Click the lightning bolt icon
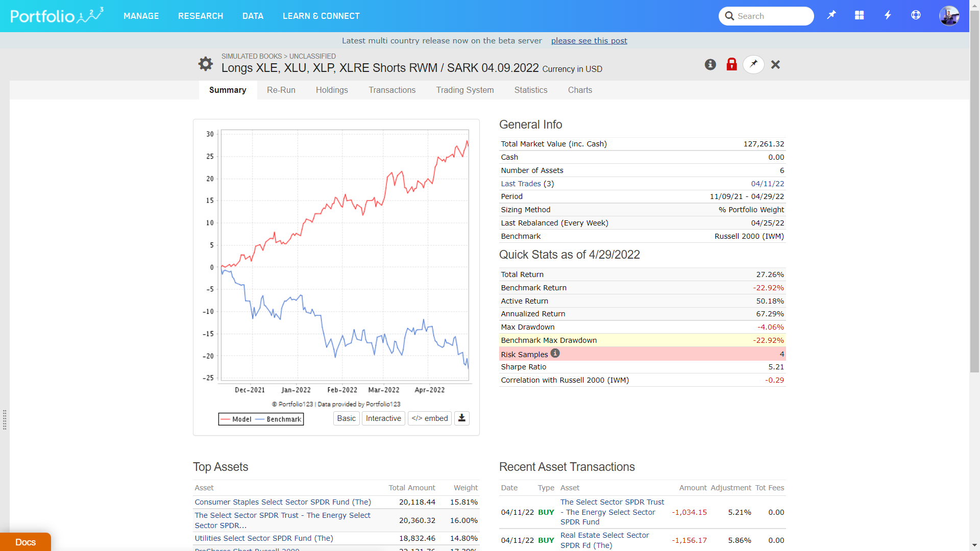980x551 pixels. tap(888, 15)
